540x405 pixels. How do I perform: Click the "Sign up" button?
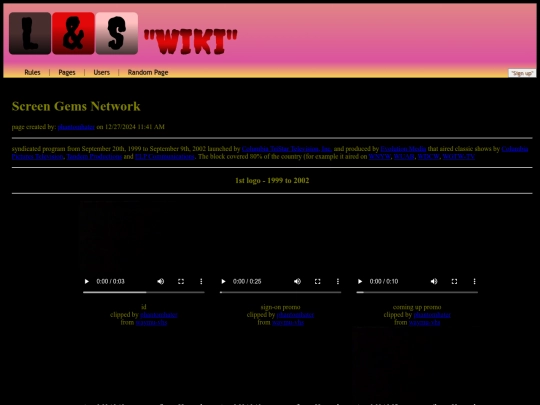coord(522,73)
